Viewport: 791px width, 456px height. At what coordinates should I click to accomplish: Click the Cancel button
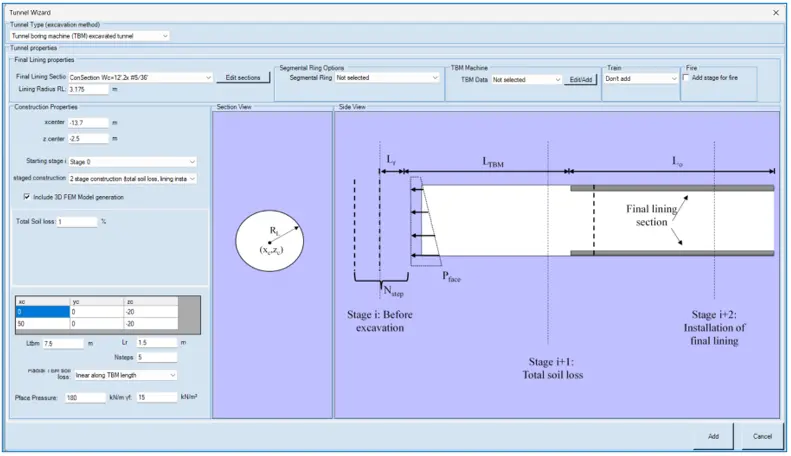(x=762, y=436)
